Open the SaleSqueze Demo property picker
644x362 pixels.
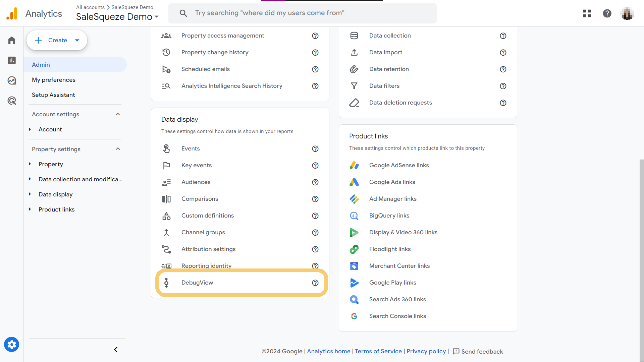pos(117,16)
